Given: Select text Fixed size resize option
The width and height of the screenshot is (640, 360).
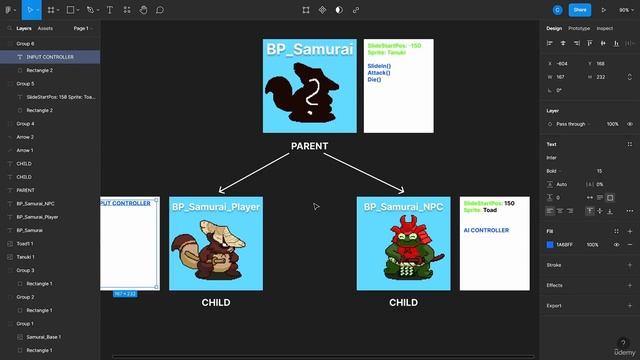Looking at the screenshot, I should [x=610, y=198].
